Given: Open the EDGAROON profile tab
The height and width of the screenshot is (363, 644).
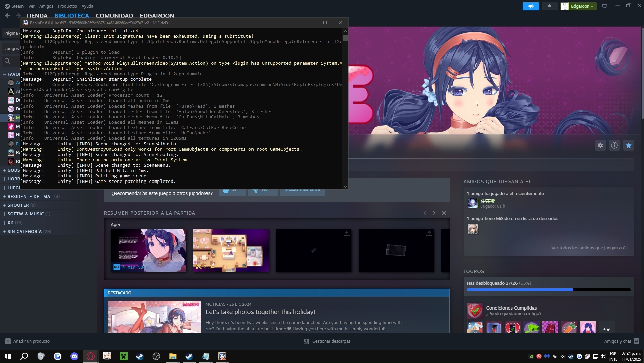Looking at the screenshot, I should point(157,16).
